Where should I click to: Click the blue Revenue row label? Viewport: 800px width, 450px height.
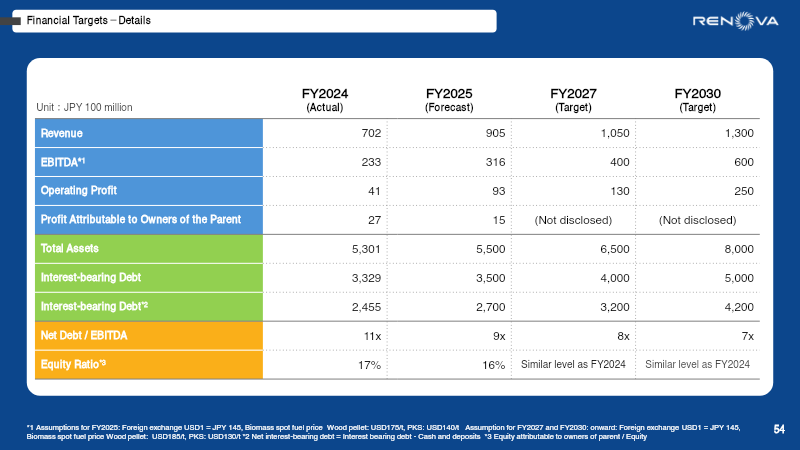pyautogui.click(x=61, y=133)
